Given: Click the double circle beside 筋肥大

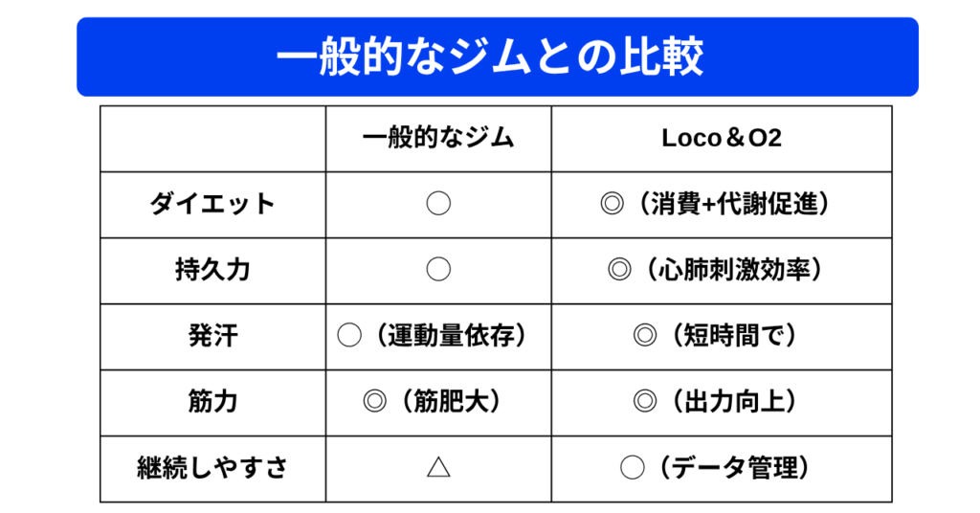Looking at the screenshot, I should [x=374, y=402].
